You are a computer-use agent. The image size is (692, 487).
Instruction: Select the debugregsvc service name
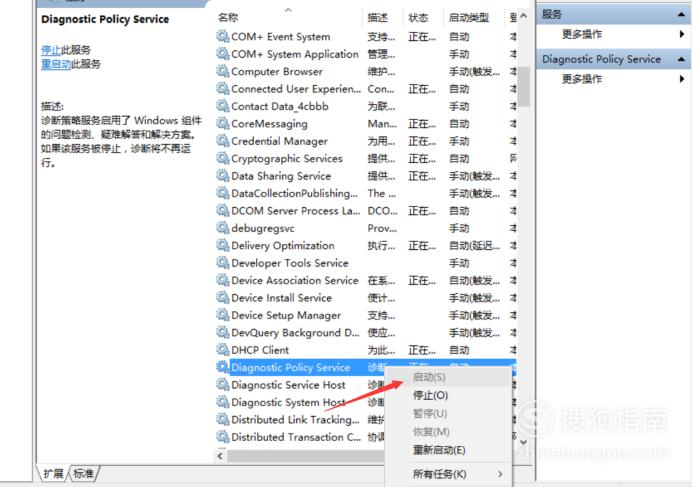(263, 228)
